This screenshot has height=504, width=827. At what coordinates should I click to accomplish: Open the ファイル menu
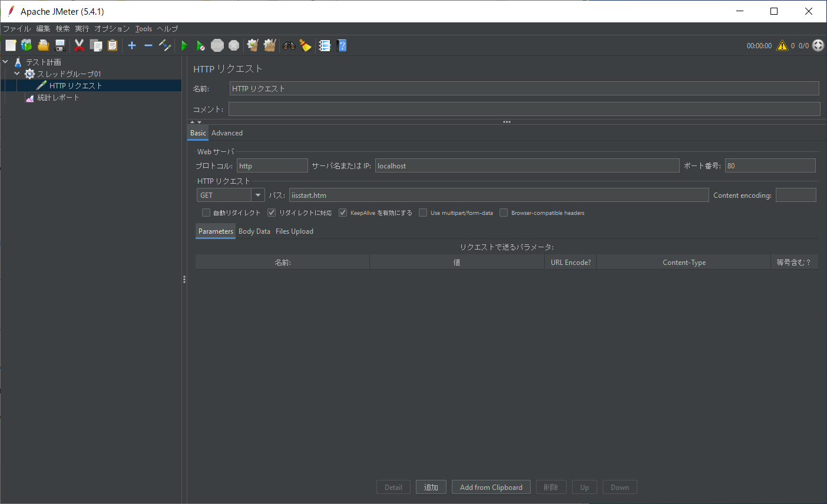pos(16,28)
